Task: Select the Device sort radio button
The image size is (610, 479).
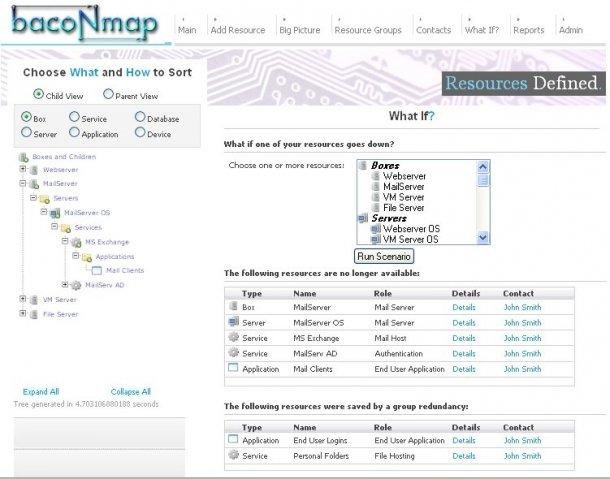Action: (x=140, y=132)
